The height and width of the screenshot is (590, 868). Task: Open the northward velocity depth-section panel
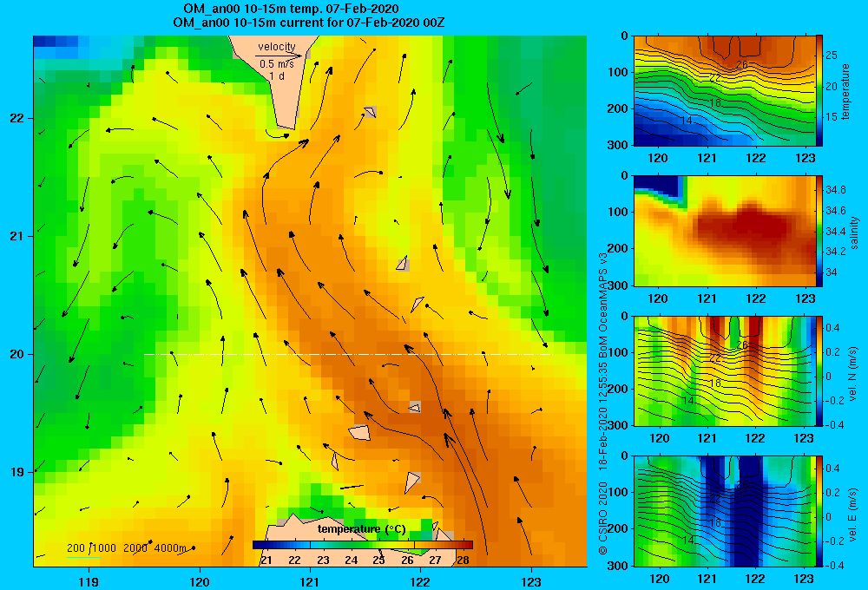pyautogui.click(x=724, y=370)
